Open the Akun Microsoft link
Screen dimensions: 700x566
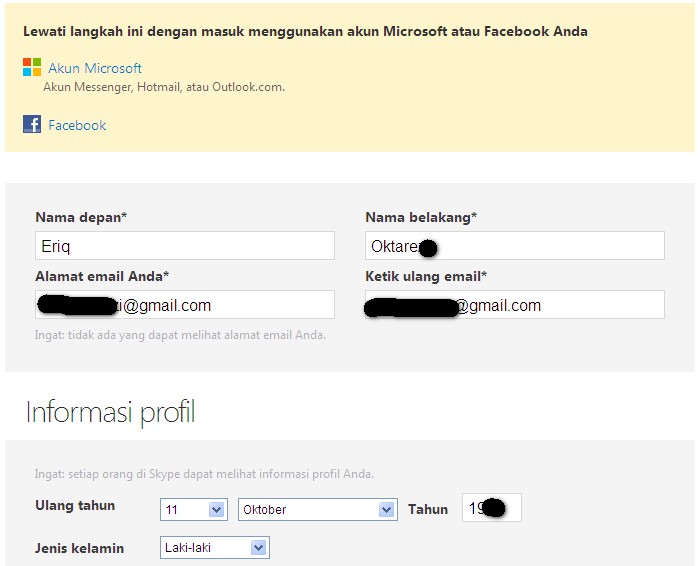[95, 68]
